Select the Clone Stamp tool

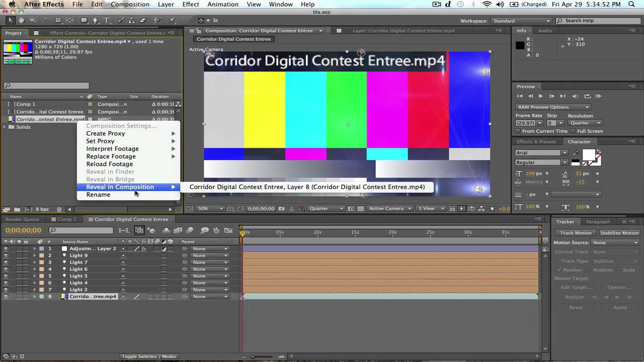click(132, 21)
